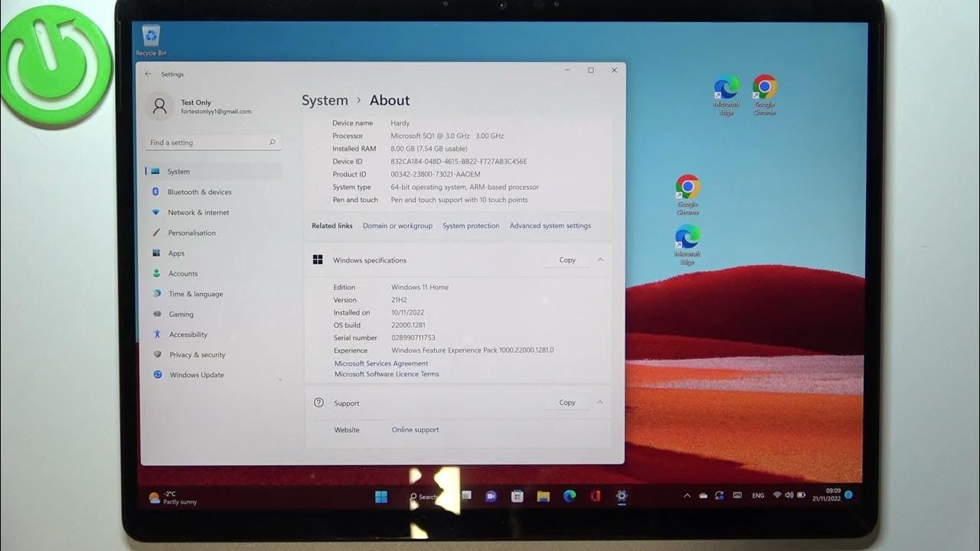Click the Settings gear taskbar icon
Image resolution: width=980 pixels, height=551 pixels.
pos(622,496)
